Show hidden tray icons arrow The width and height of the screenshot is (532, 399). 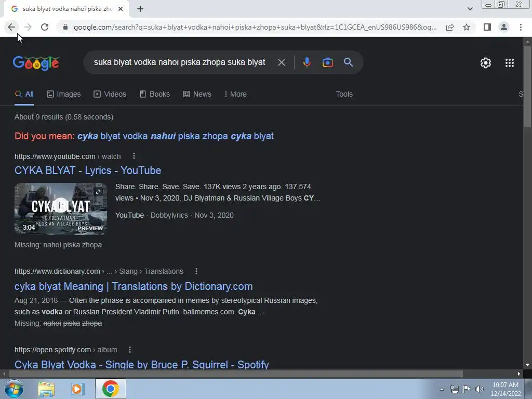(442, 389)
